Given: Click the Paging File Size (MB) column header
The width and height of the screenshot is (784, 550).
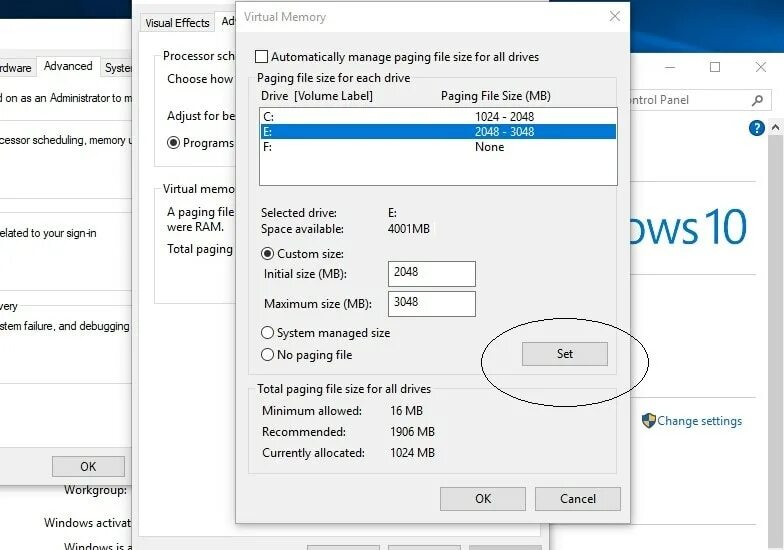Looking at the screenshot, I should pyautogui.click(x=496, y=96).
